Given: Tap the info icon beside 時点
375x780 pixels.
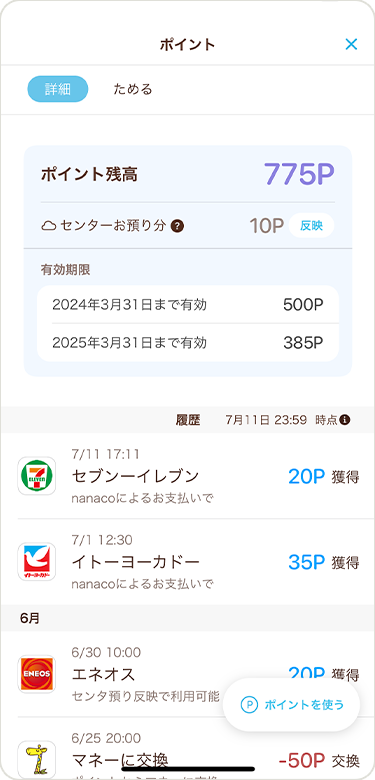Looking at the screenshot, I should pos(345,420).
